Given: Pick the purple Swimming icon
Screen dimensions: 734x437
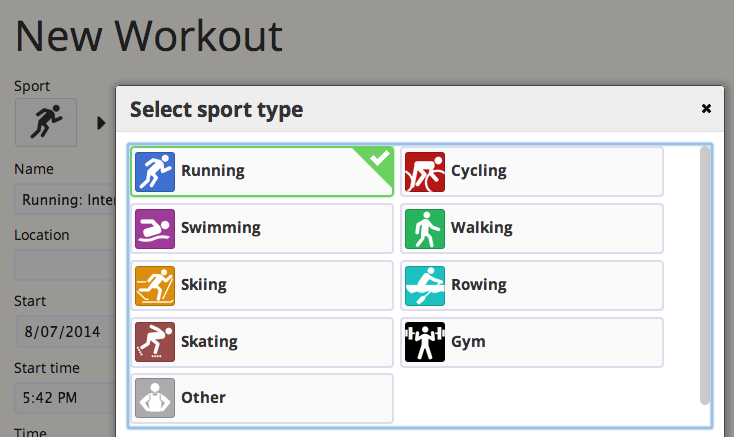Looking at the screenshot, I should tap(155, 229).
